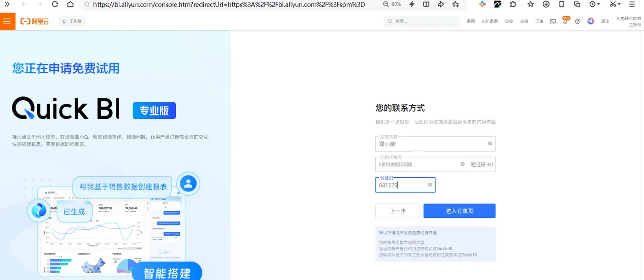Open the 企业 menu
Viewport: 644px width, 280px height.
point(509,21)
